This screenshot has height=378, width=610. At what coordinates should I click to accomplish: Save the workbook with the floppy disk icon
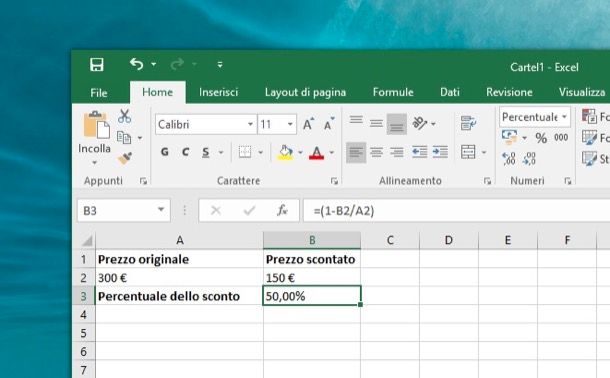tap(96, 65)
